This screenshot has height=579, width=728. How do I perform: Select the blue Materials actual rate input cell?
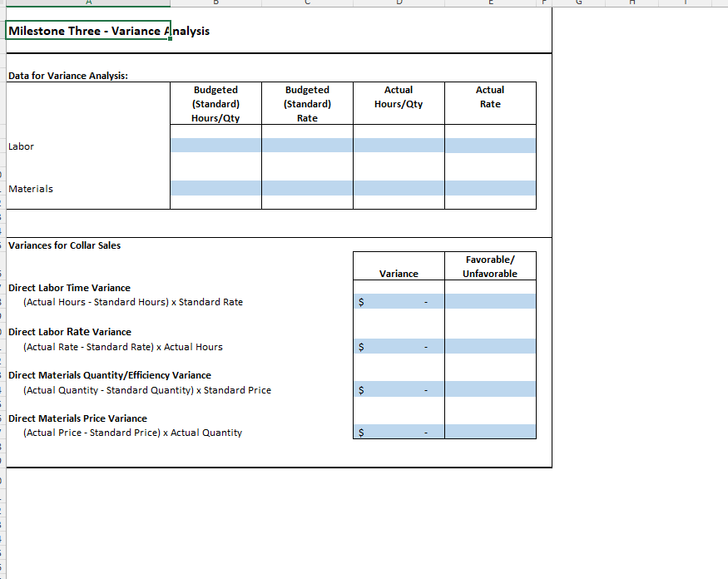490,188
